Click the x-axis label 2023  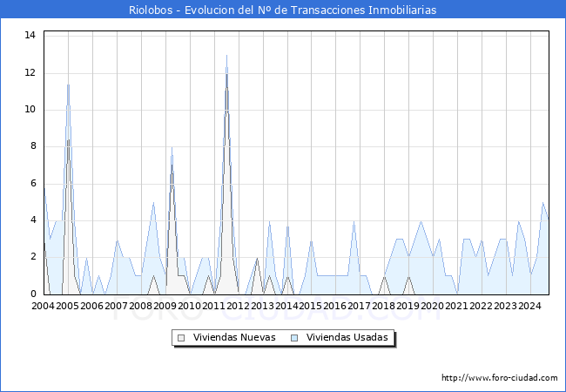[505, 306]
